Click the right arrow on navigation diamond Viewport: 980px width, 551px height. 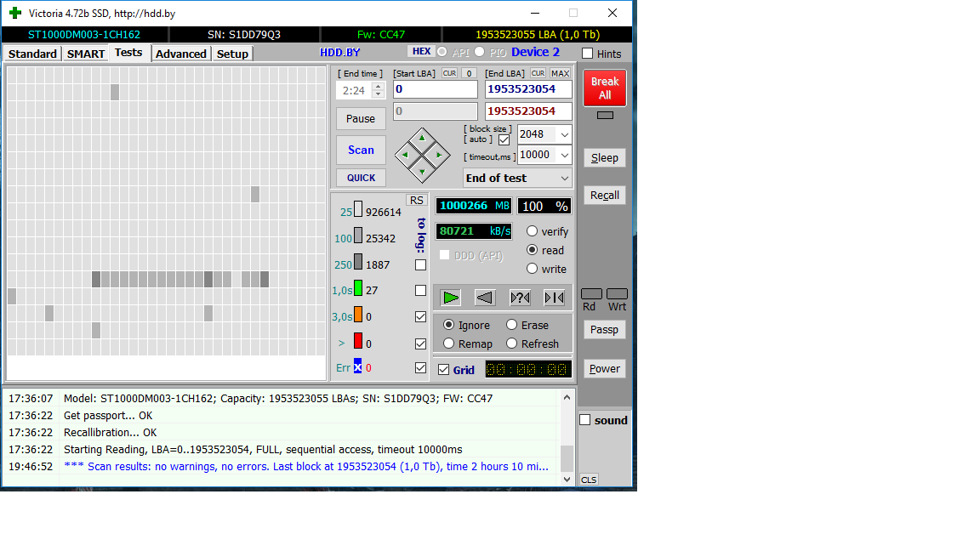click(x=439, y=154)
